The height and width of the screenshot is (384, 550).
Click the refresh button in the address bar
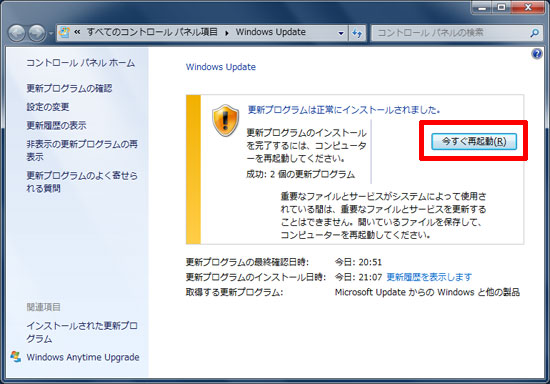tap(357, 33)
